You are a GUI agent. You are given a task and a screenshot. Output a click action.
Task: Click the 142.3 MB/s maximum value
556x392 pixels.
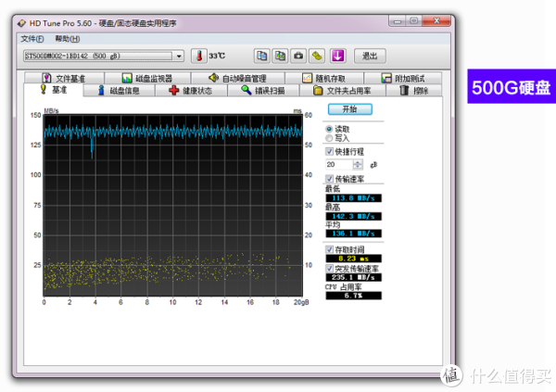[x=354, y=217]
